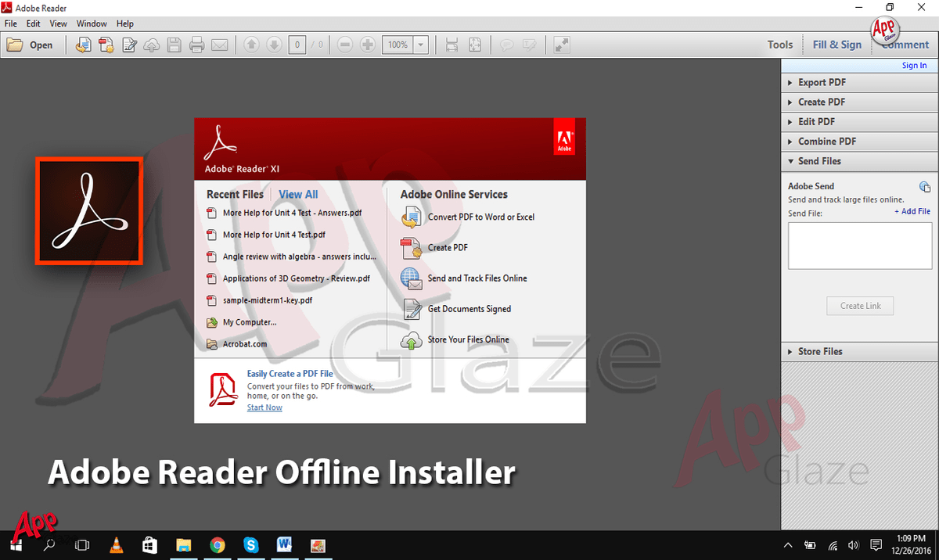This screenshot has height=560, width=939.
Task: Click the sticky note comment icon
Action: coord(506,45)
